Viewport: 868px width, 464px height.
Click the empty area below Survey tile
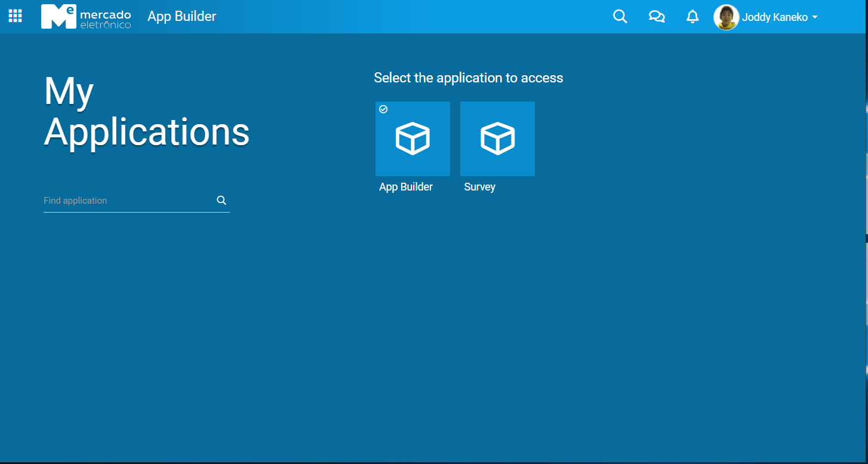[x=497, y=269]
